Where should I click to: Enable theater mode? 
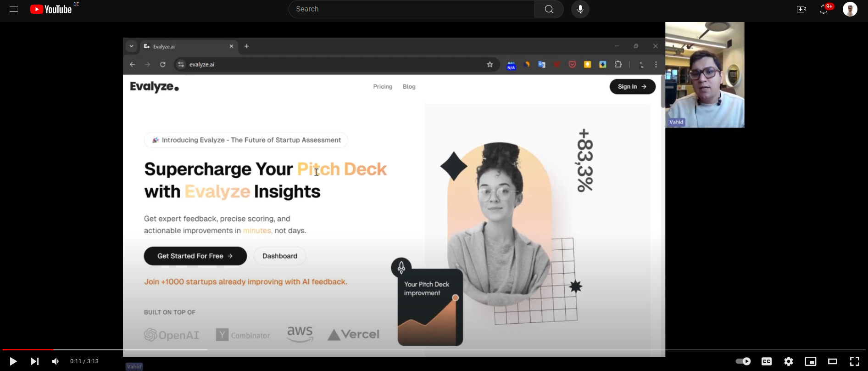point(833,361)
